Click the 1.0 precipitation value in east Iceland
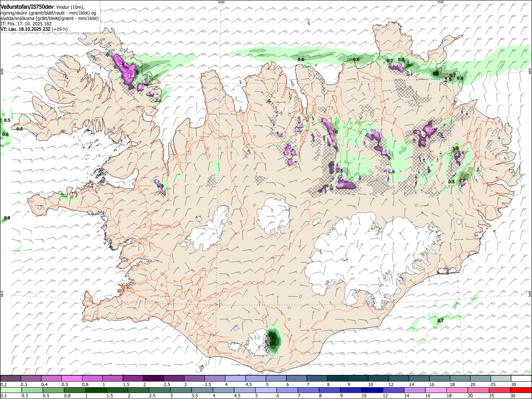This screenshot has height=399, width=532. [456, 148]
